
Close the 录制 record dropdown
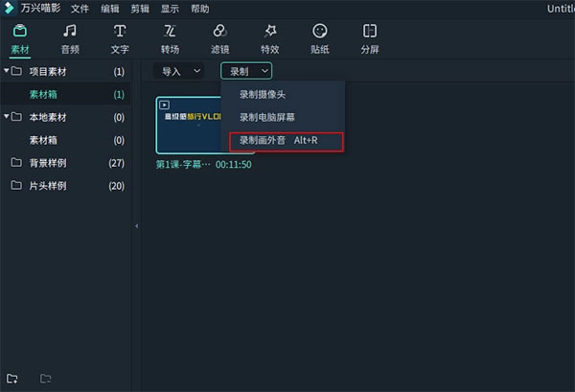coord(246,71)
